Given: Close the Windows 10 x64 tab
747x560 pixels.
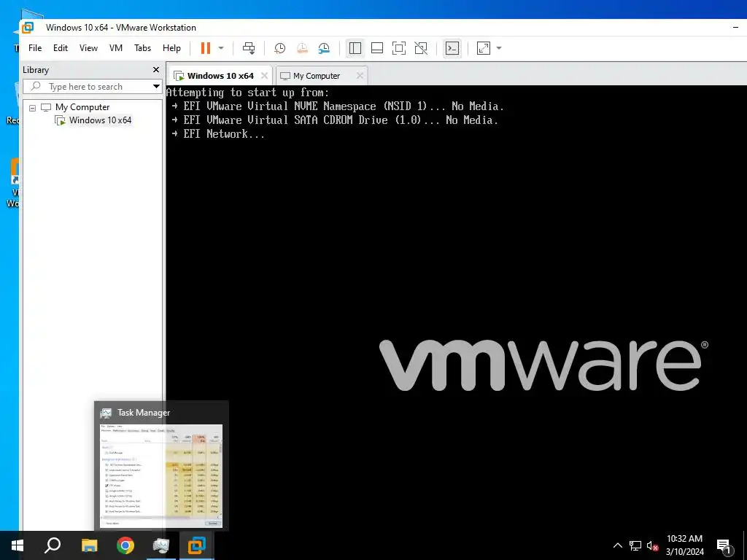Looking at the screenshot, I should pos(264,76).
